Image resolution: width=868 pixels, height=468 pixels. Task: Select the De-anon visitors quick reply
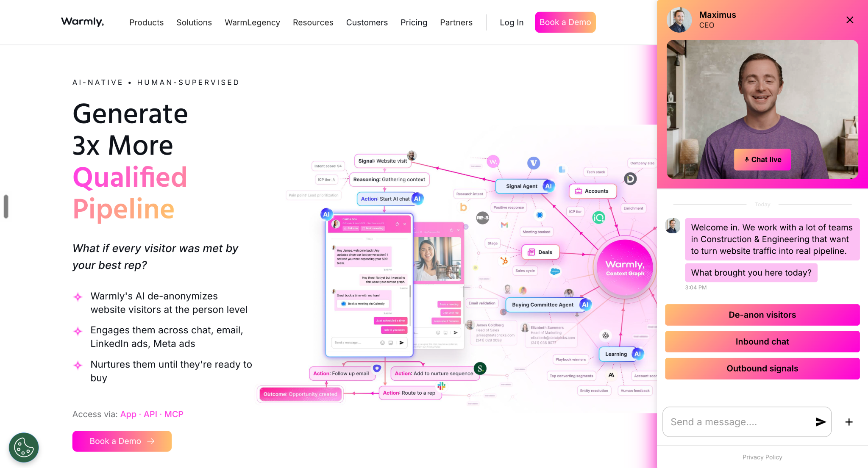pos(762,315)
